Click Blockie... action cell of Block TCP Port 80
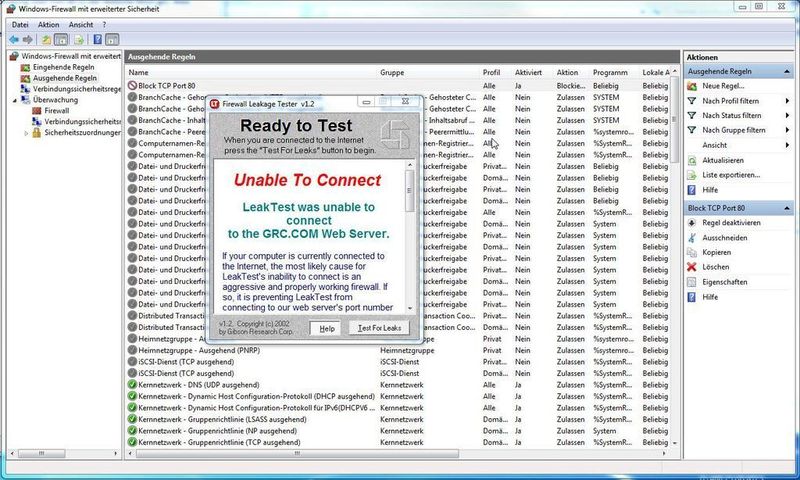 (571, 86)
